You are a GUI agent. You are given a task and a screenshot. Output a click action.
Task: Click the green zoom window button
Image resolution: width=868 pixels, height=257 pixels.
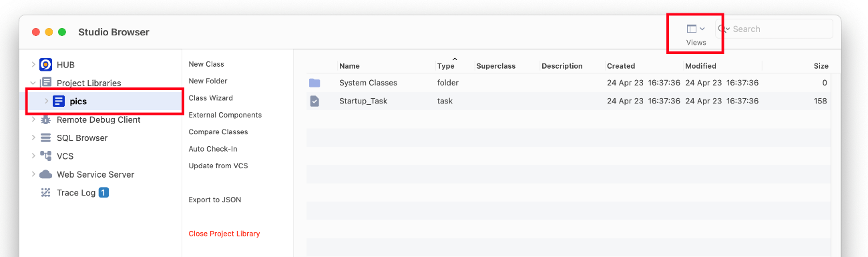tap(62, 32)
